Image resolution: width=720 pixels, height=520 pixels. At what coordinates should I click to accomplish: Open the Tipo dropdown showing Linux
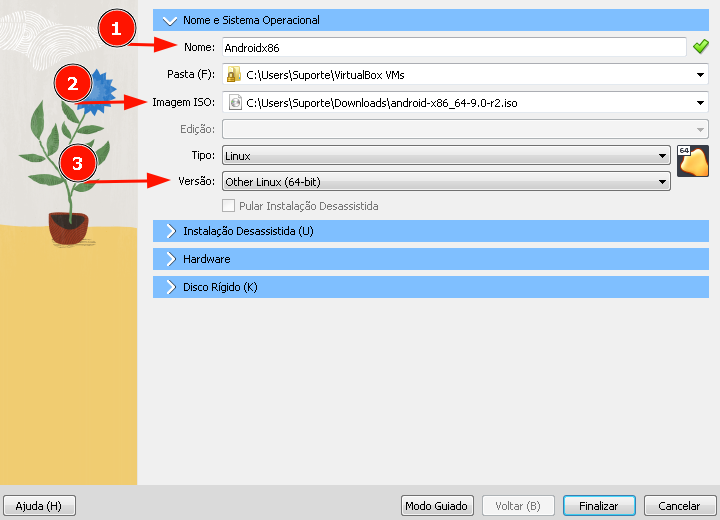pos(446,156)
